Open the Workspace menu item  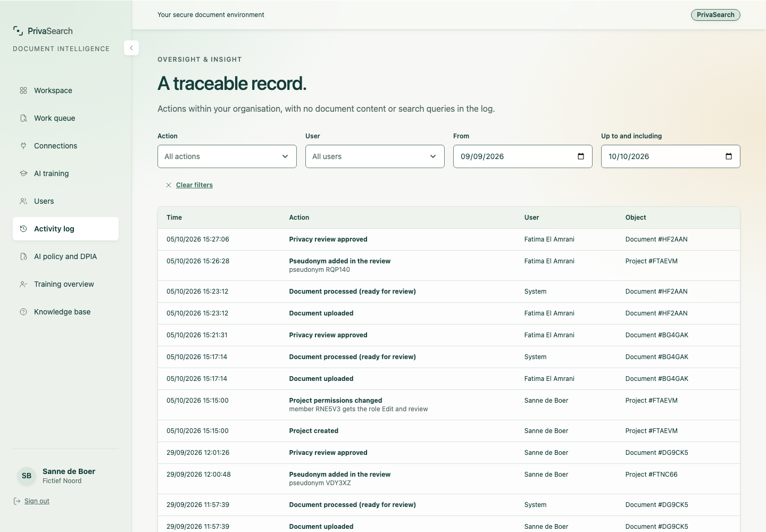tap(65, 90)
